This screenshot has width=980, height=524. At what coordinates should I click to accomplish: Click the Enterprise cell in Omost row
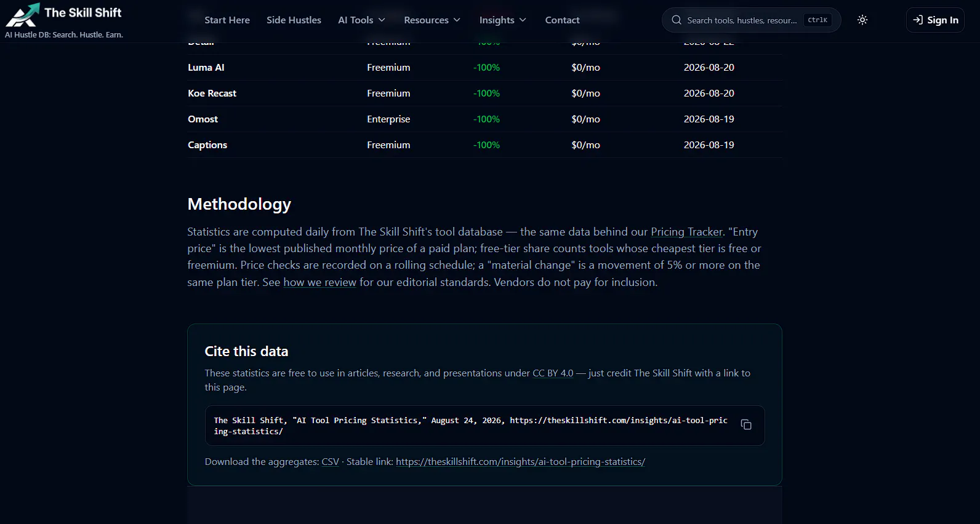click(388, 119)
